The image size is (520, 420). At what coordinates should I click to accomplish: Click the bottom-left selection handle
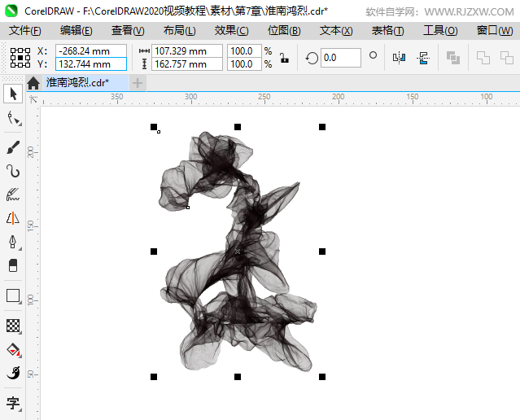pos(154,377)
